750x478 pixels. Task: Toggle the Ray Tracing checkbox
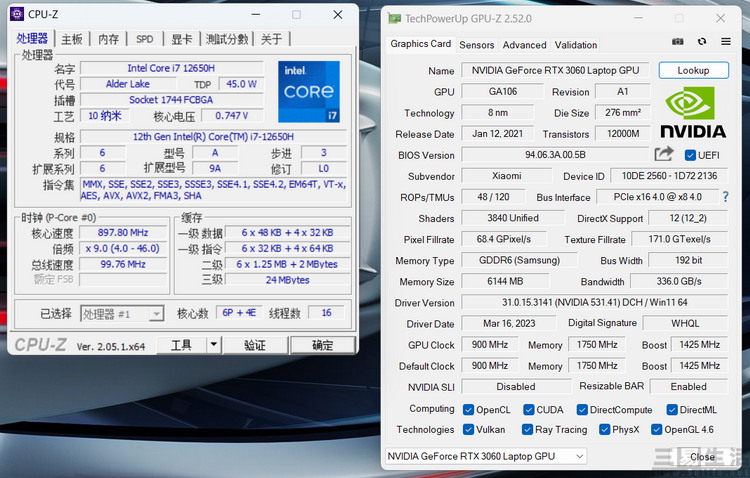coord(527,430)
